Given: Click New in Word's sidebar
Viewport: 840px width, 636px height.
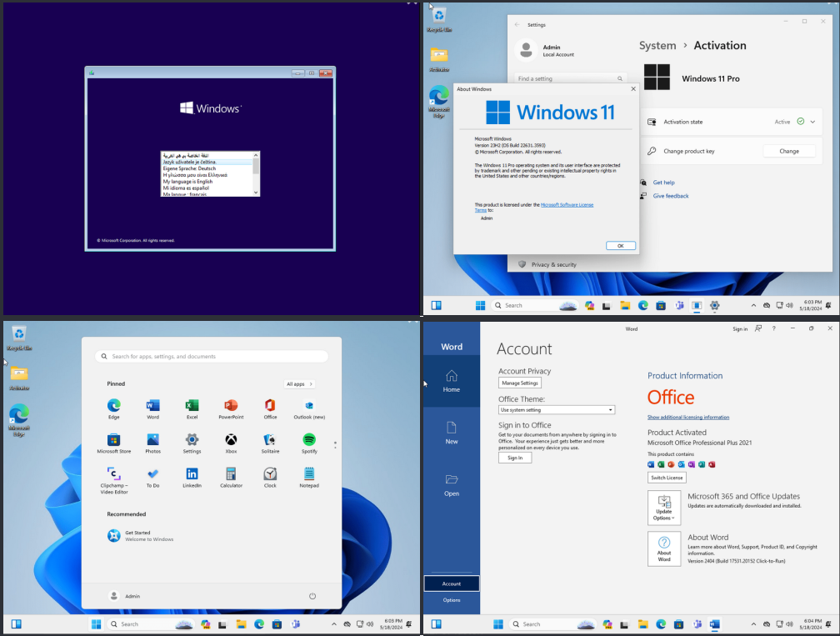Looking at the screenshot, I should coord(451,433).
